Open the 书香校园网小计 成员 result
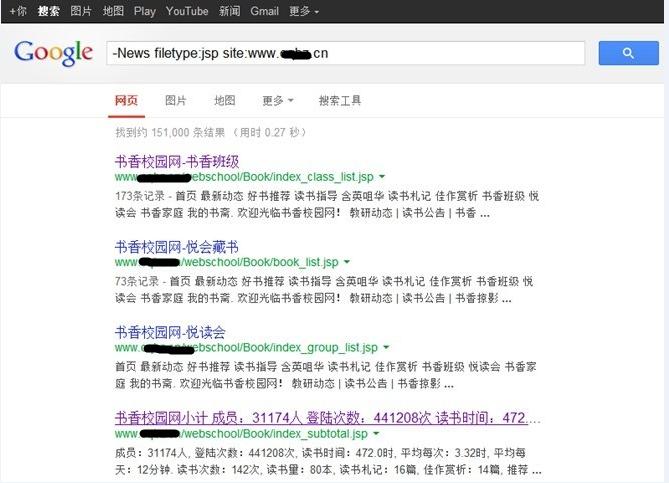The image size is (669, 483). point(327,418)
